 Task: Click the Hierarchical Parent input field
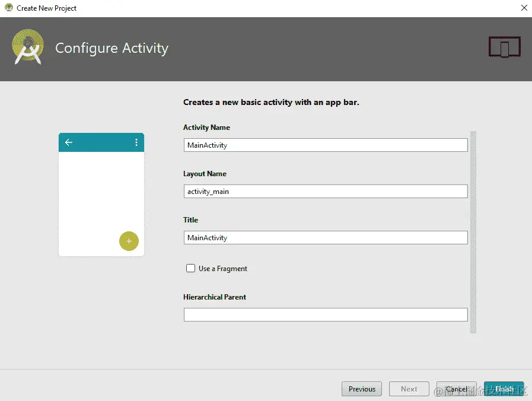[x=326, y=314]
